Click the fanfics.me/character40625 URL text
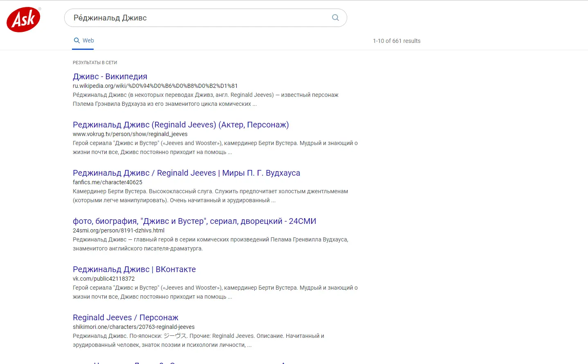Screen dimensions: 588x364 (108, 182)
